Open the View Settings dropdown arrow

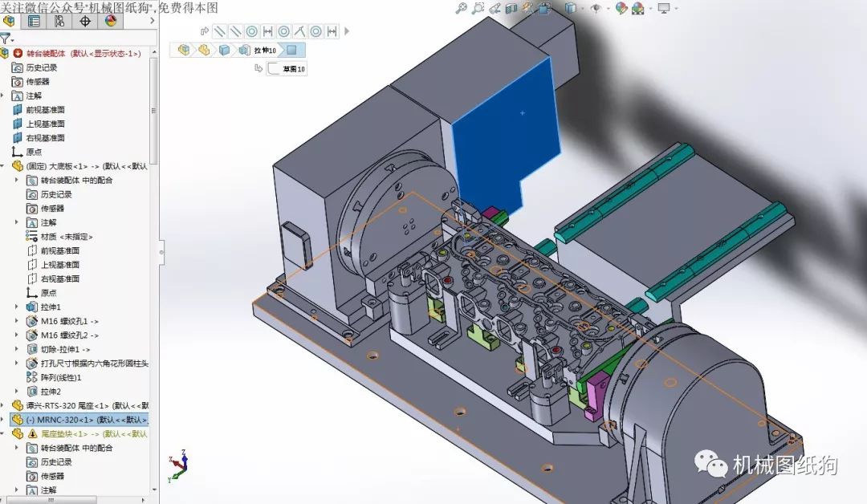pos(676,9)
